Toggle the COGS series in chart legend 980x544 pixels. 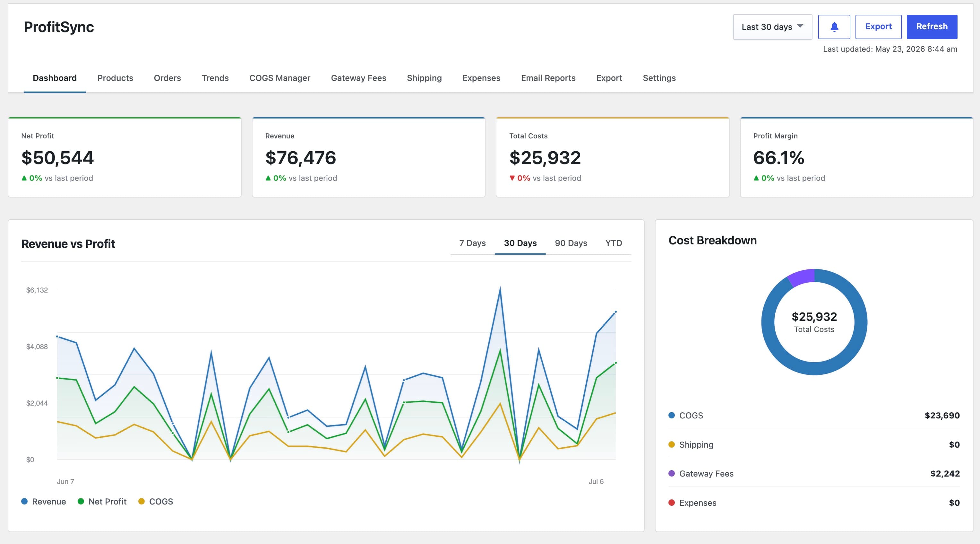pos(156,501)
